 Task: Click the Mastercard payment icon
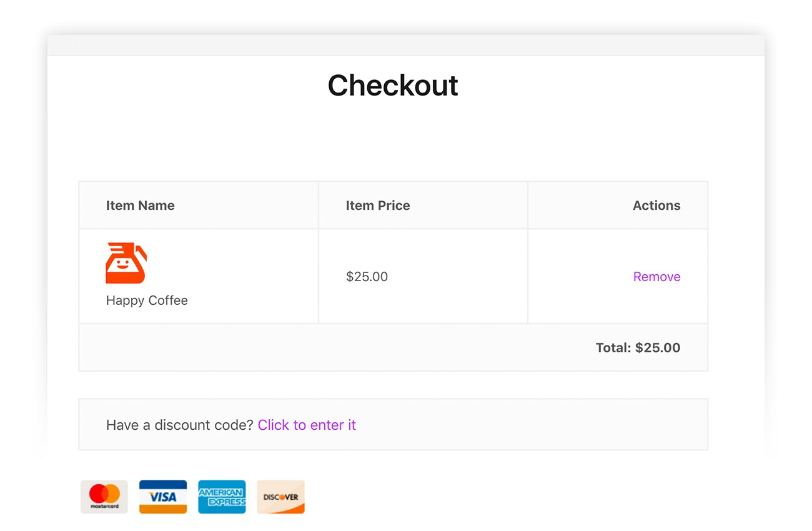[x=104, y=497]
